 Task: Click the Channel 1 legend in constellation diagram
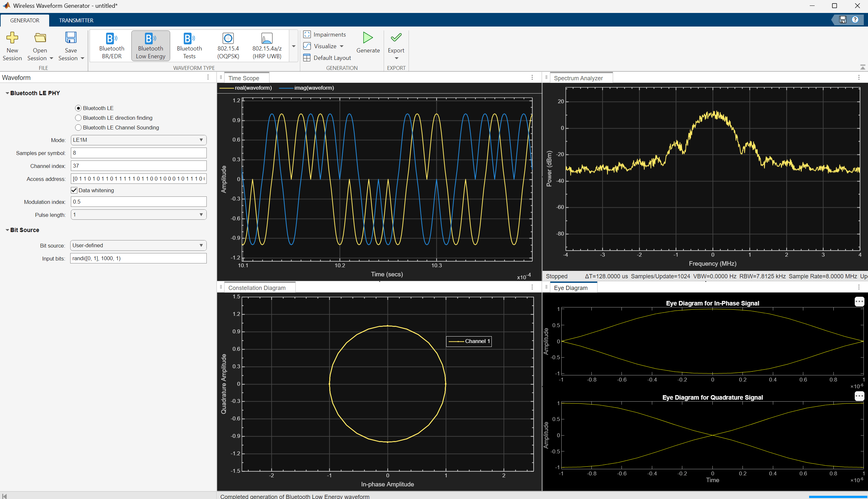[x=469, y=341]
